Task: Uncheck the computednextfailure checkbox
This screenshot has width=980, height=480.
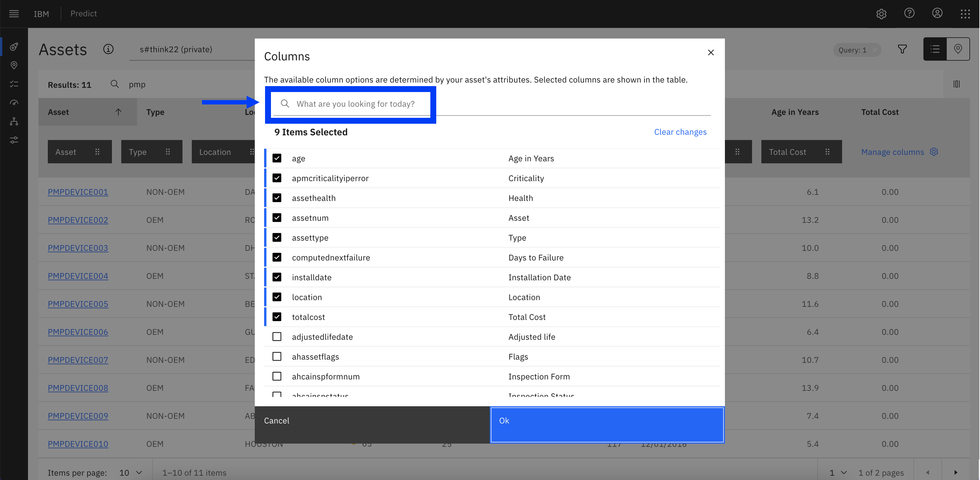Action: coord(277,257)
